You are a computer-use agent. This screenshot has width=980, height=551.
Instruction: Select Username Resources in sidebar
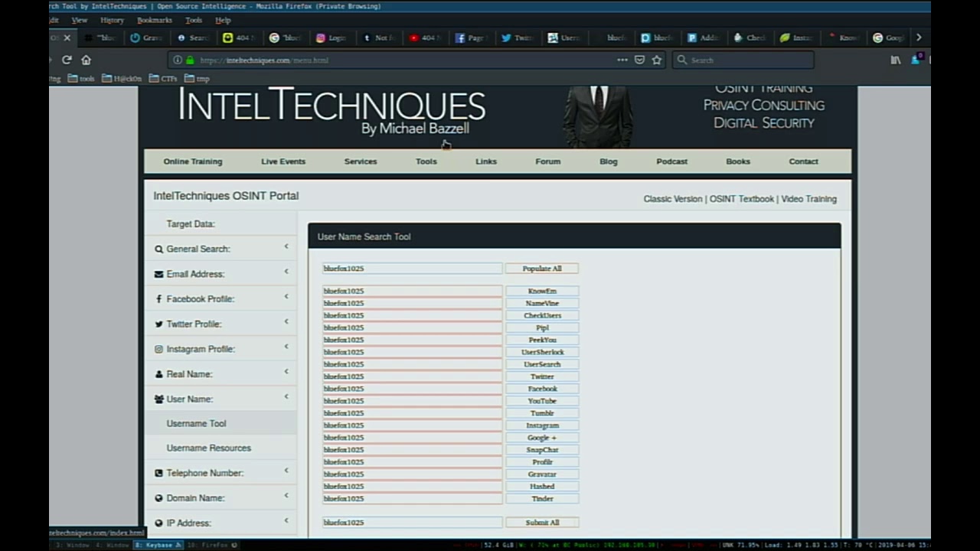[208, 448]
